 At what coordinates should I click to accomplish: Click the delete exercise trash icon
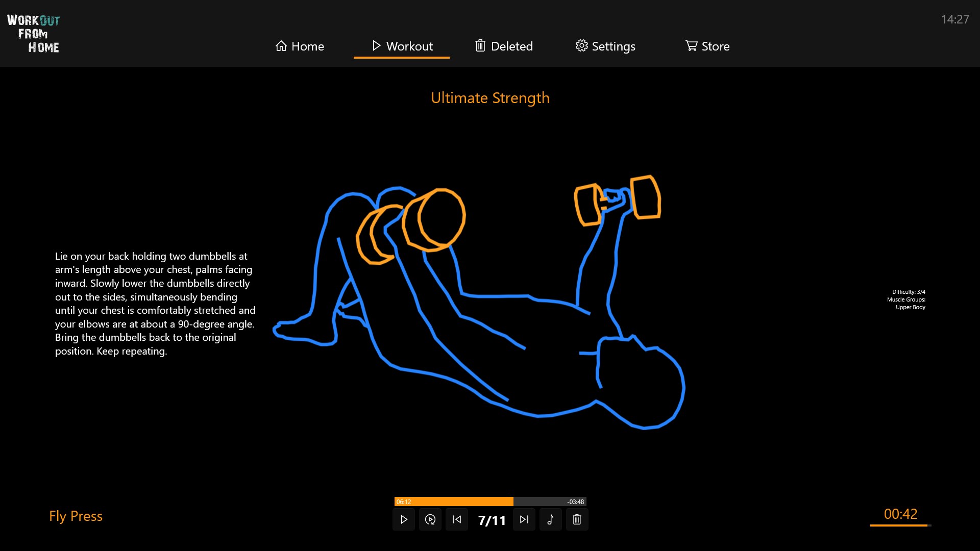point(576,519)
